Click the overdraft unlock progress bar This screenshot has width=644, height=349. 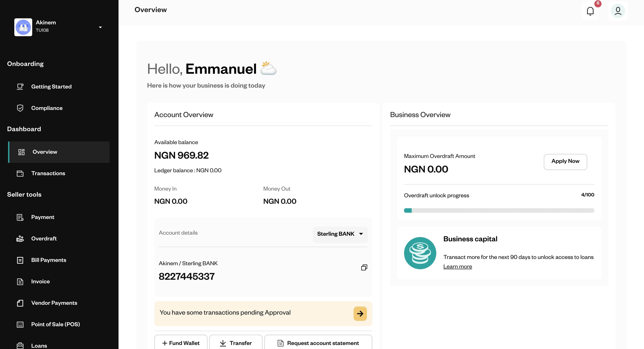(499, 211)
